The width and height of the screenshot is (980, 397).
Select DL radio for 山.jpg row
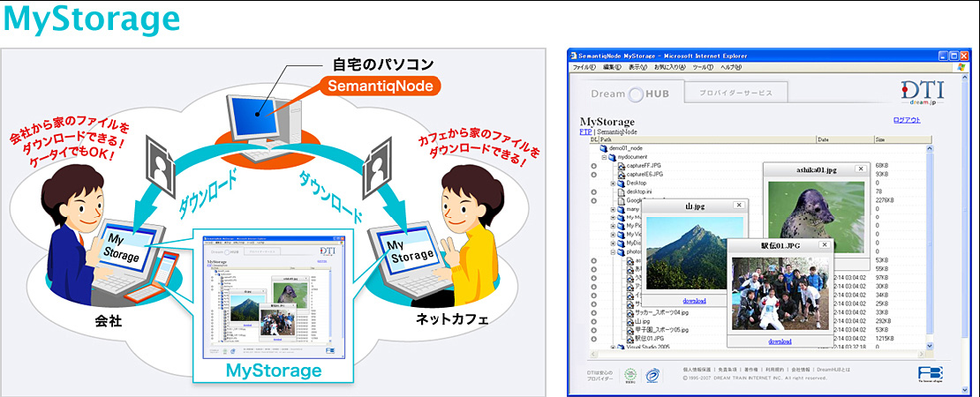pos(594,321)
